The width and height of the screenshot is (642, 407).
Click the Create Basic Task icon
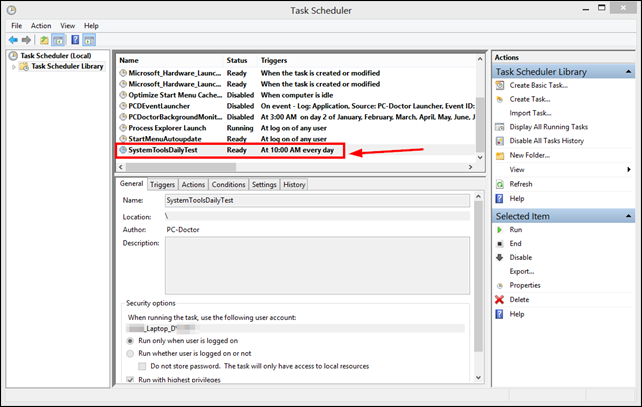500,85
